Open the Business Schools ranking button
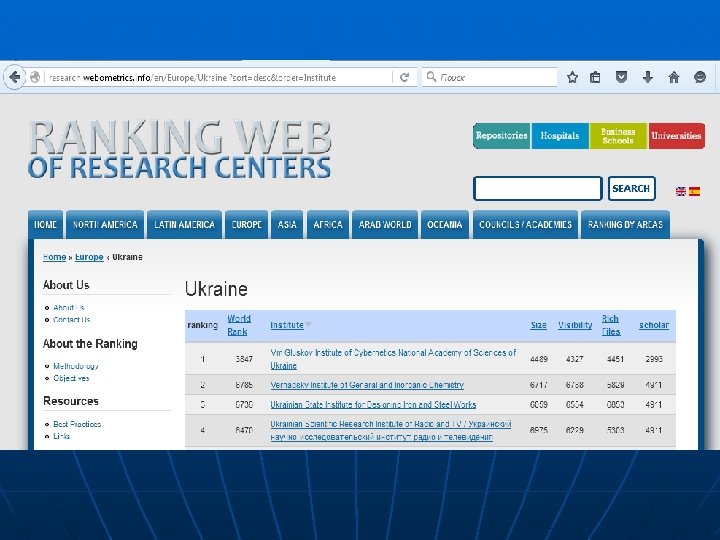The image size is (720, 540). coord(618,136)
